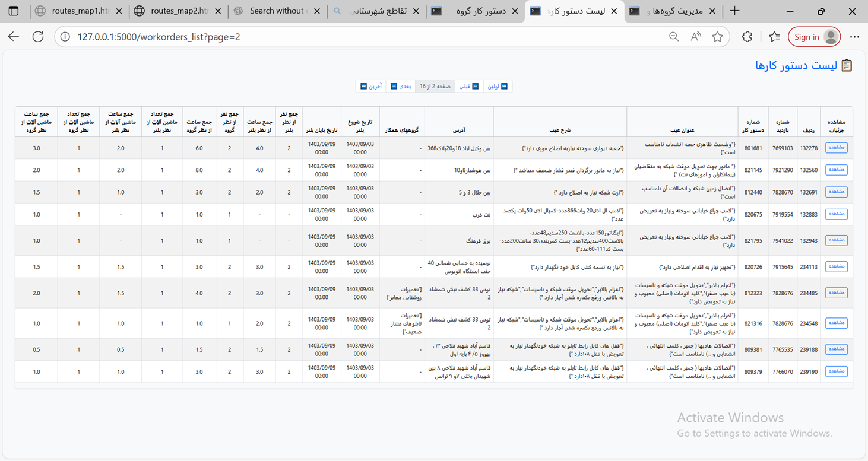This screenshot has height=461, width=868.
Task: Open the tab actions menu top-left
Action: tap(13, 11)
